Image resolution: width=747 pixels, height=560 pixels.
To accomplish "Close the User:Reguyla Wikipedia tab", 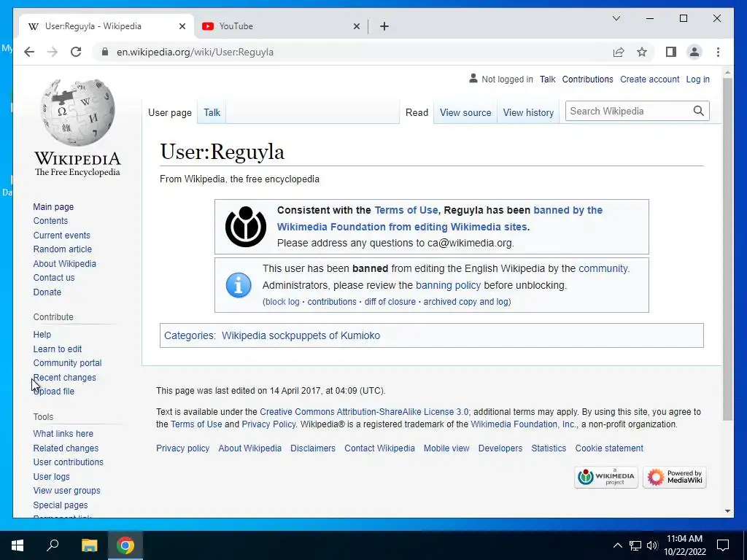I will click(x=182, y=26).
